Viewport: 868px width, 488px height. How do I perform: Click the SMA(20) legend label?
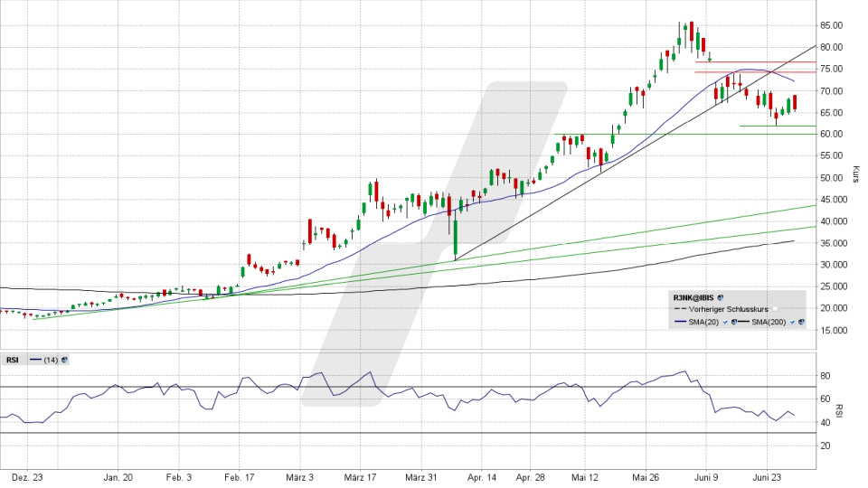click(x=703, y=322)
